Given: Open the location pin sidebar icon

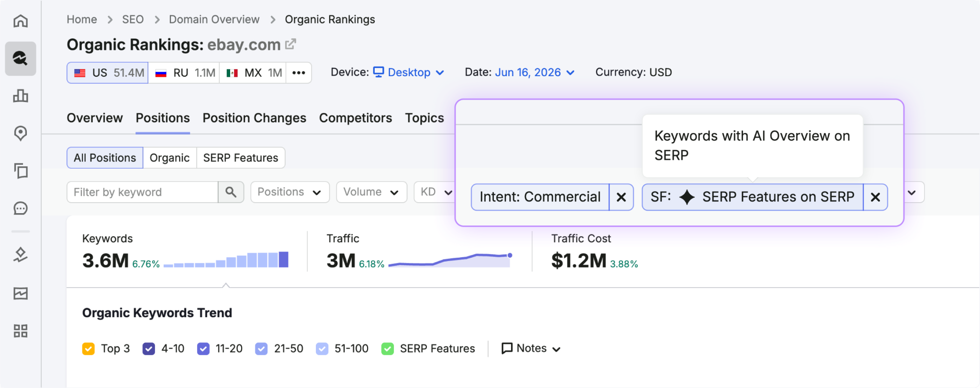Looking at the screenshot, I should pyautogui.click(x=21, y=133).
